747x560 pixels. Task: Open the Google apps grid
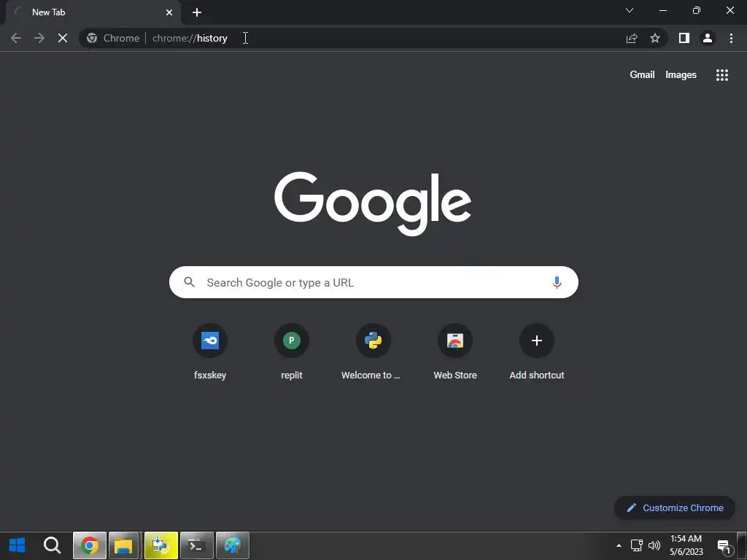click(722, 75)
